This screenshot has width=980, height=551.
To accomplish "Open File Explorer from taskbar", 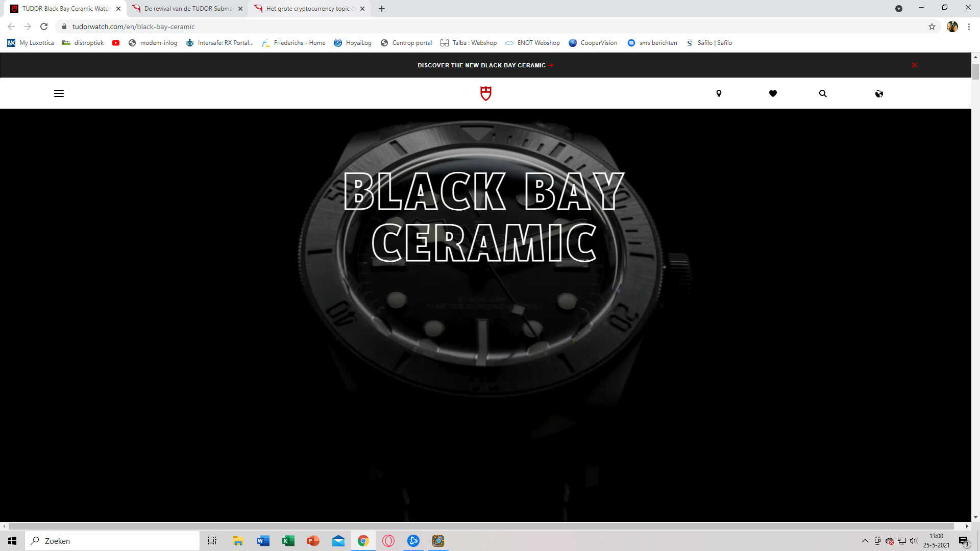I will pyautogui.click(x=238, y=541).
